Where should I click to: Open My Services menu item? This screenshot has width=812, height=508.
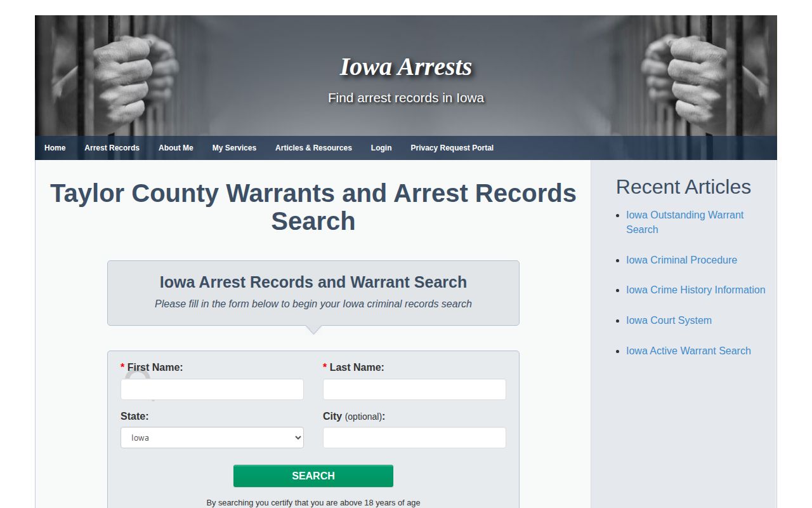coord(234,148)
